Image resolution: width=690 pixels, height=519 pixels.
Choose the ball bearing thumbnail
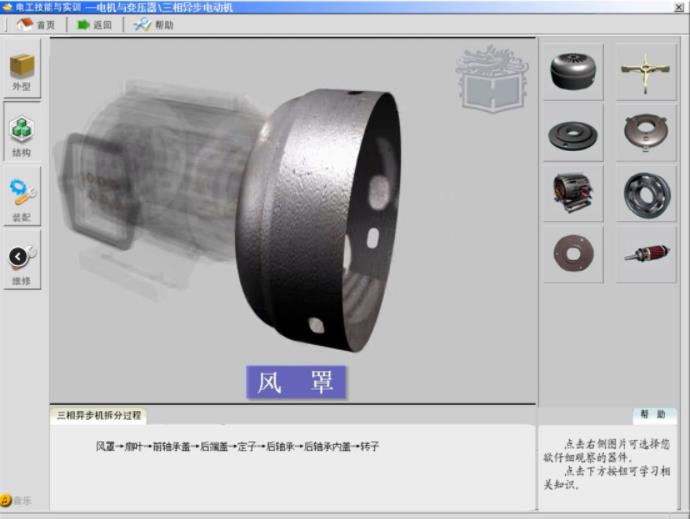[646, 194]
